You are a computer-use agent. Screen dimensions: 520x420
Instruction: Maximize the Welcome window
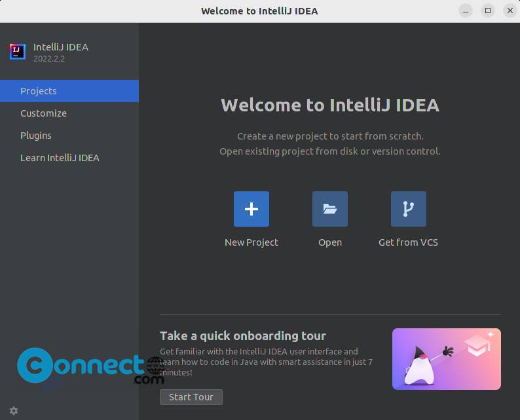coord(488,11)
